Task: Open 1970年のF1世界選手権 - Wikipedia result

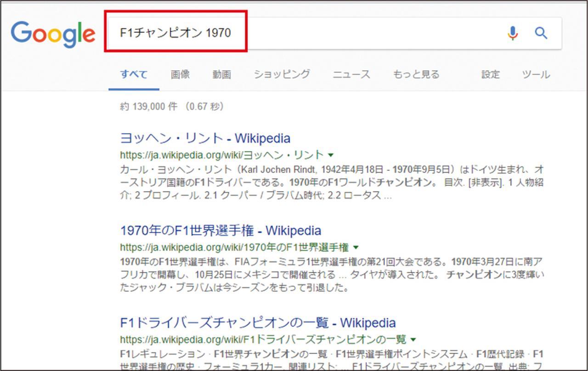Action: click(x=220, y=230)
